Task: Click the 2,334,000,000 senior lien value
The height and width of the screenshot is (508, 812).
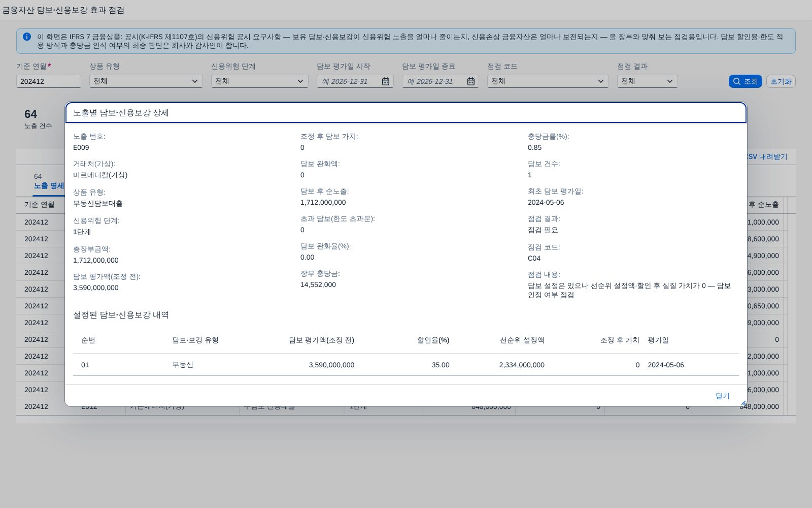Action: click(x=522, y=365)
